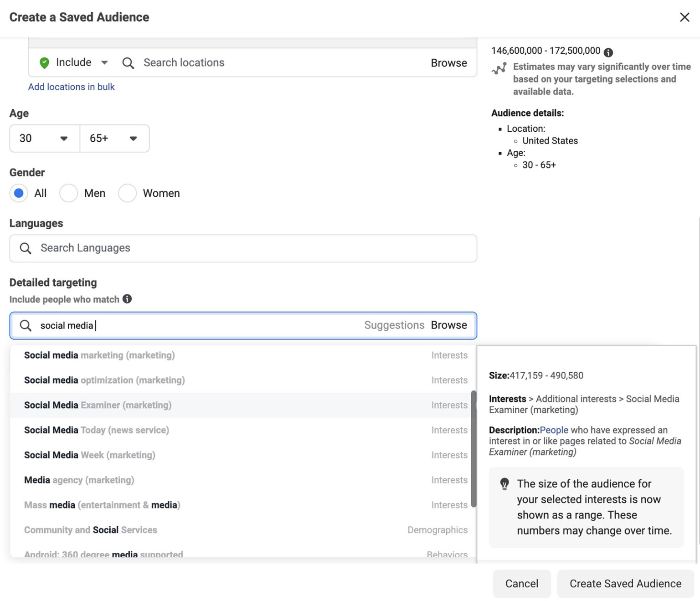This screenshot has height=601, width=700.
Task: Select the Men gender radio button
Action: click(x=69, y=193)
